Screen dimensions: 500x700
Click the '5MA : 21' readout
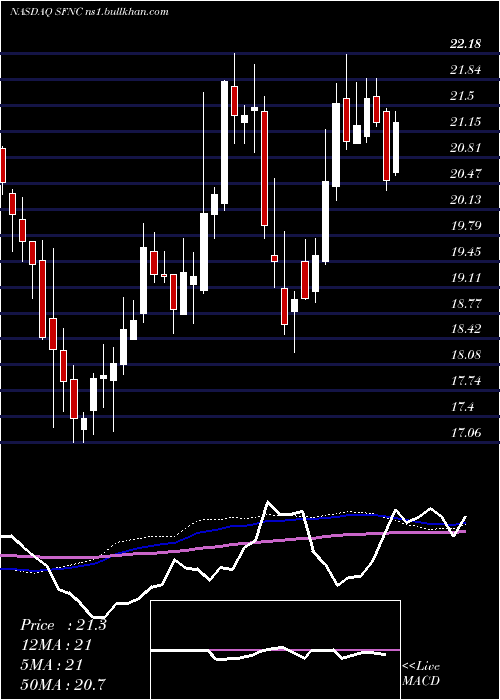[x=51, y=664]
